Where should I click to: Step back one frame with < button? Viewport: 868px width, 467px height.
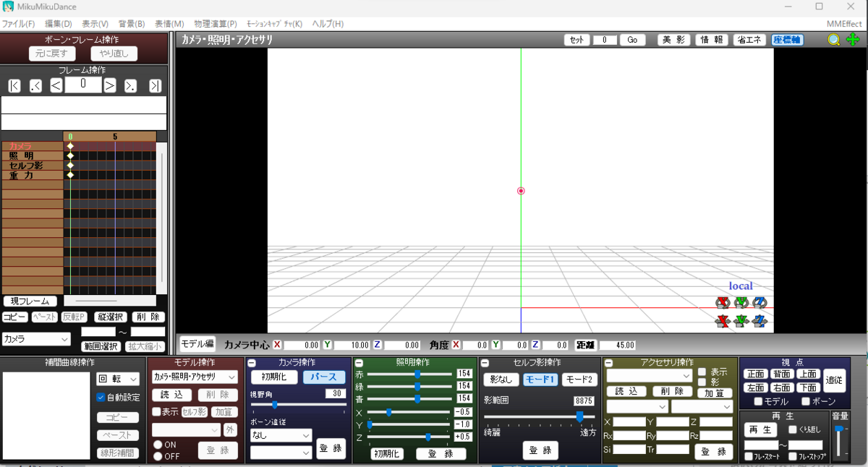tap(56, 86)
